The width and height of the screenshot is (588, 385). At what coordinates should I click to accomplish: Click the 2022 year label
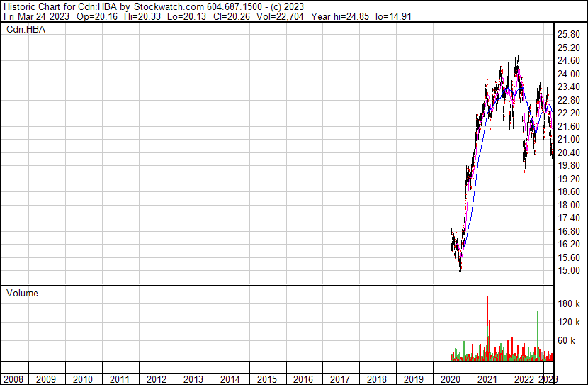click(524, 379)
